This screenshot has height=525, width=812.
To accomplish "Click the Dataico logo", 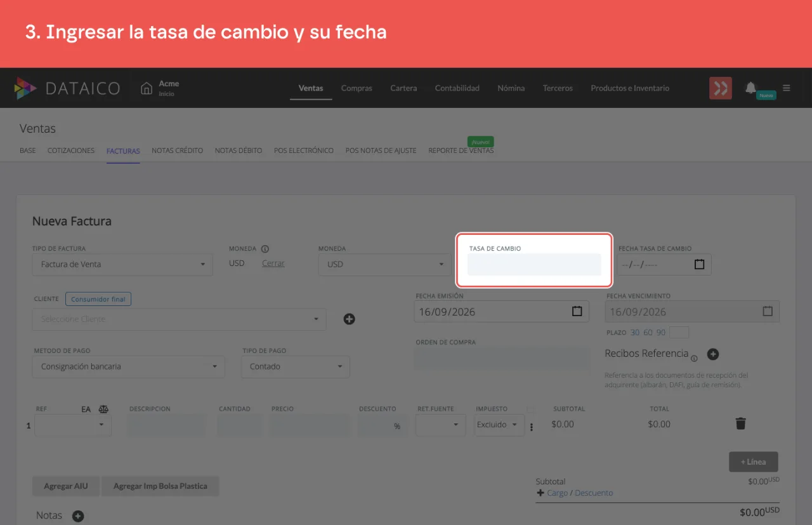I will coord(67,88).
